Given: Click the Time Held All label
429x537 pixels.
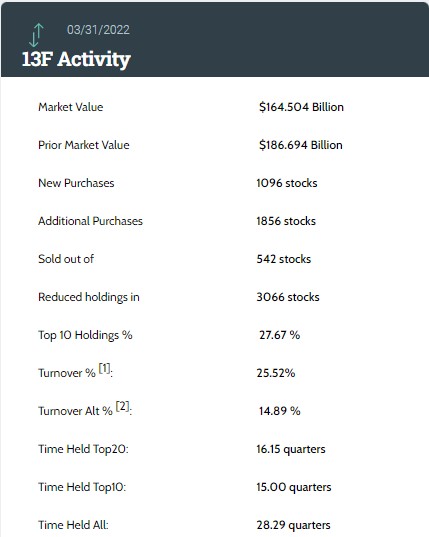Looking at the screenshot, I should click(x=73, y=525).
